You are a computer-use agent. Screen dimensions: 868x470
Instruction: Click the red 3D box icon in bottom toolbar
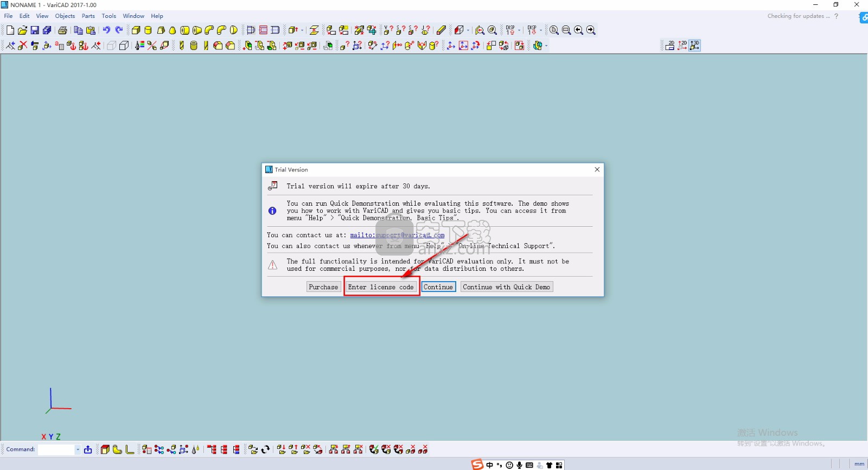click(x=105, y=449)
